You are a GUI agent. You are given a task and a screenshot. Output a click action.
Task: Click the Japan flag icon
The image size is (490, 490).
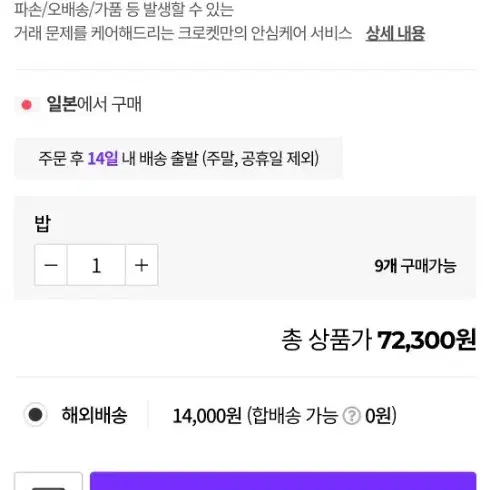point(27,105)
